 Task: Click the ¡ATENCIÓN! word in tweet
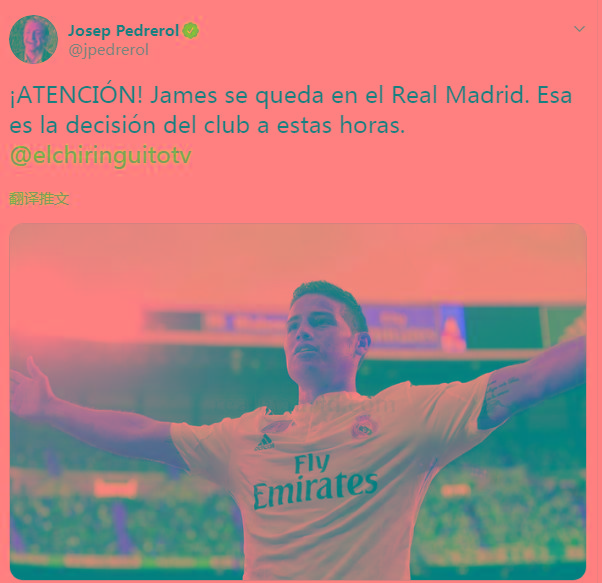coord(76,95)
